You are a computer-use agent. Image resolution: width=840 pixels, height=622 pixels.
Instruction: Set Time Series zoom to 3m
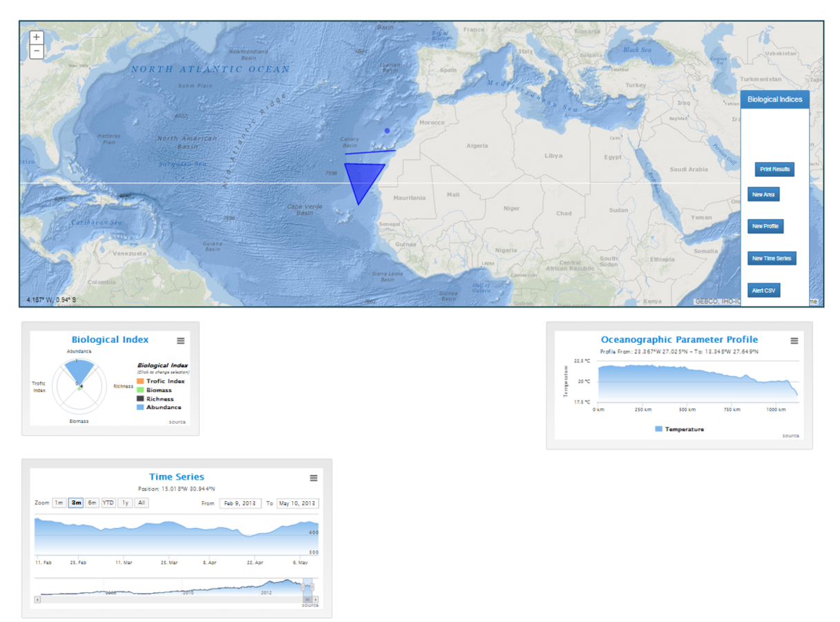[75, 503]
